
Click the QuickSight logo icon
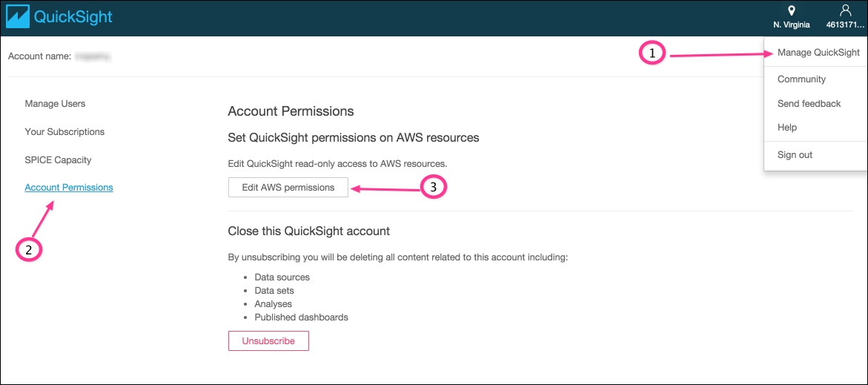pos(18,16)
